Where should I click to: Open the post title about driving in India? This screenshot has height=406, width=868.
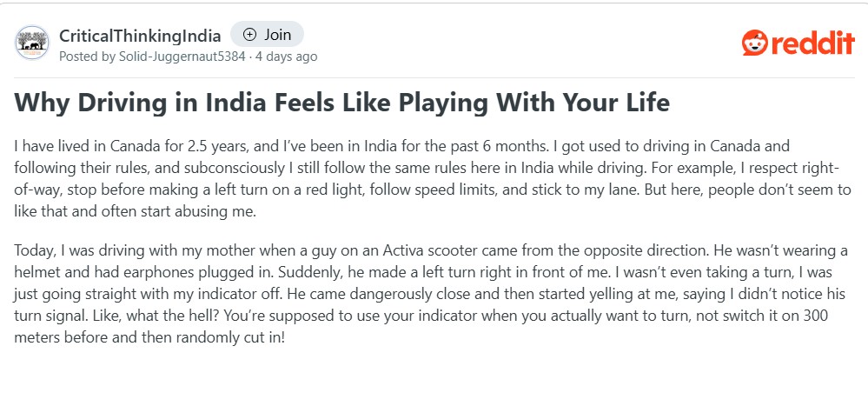pyautogui.click(x=342, y=103)
